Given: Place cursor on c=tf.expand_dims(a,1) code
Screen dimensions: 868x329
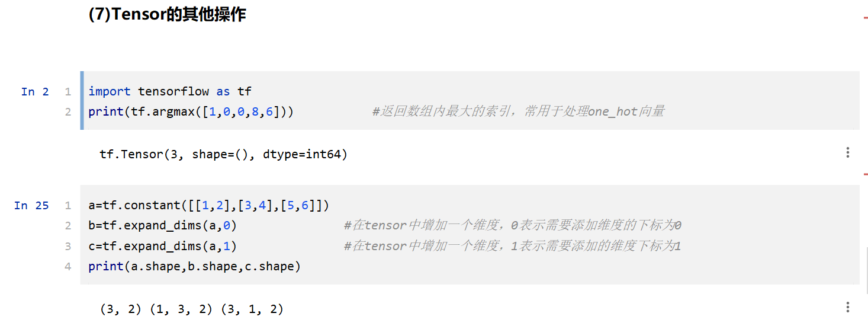Looking at the screenshot, I should point(163,246).
